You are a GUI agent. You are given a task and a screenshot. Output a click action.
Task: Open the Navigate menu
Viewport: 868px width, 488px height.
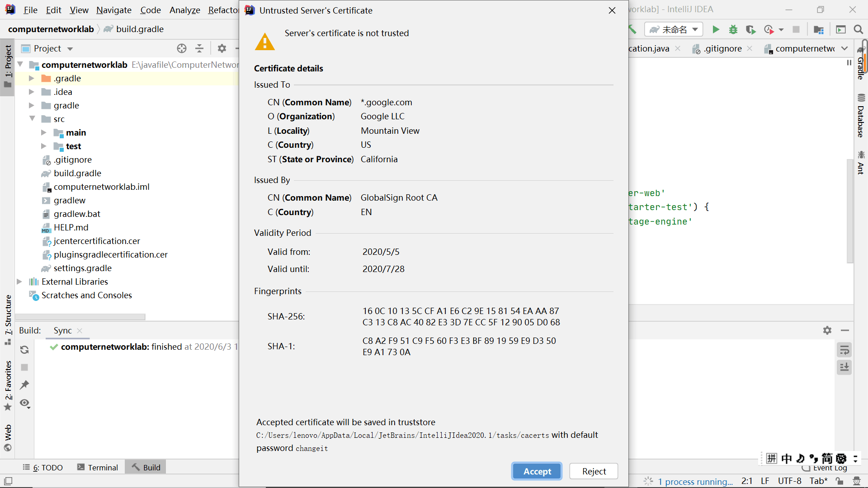pos(113,10)
